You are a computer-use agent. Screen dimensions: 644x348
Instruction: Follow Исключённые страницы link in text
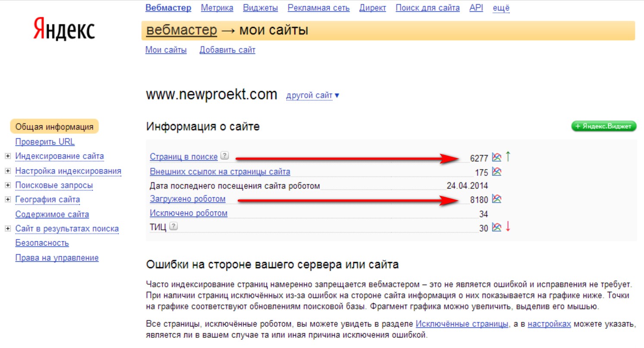(462, 324)
